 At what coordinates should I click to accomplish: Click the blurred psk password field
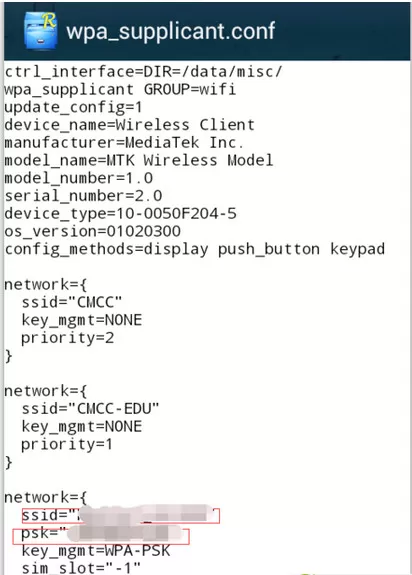pos(101,536)
